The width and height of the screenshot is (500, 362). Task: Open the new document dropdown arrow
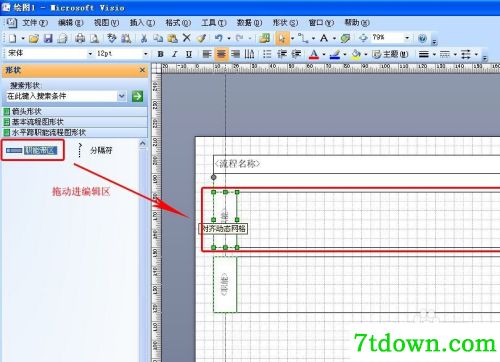pos(23,38)
